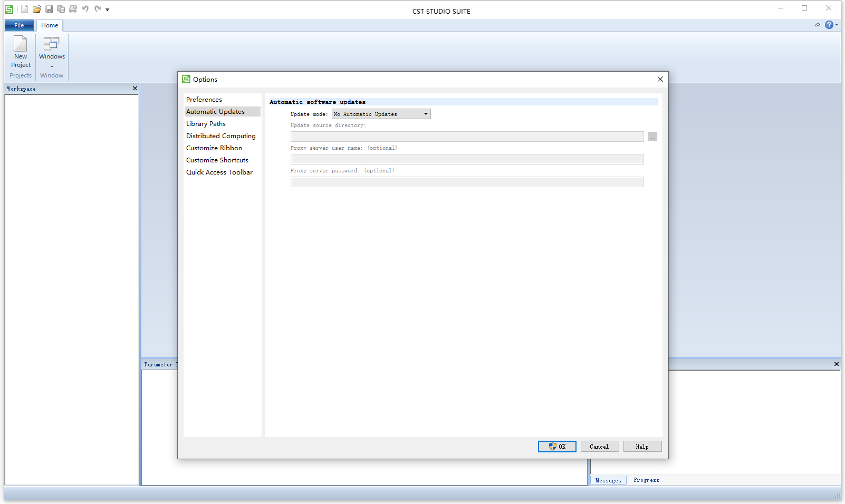Select Customize Ribbon in Options list
This screenshot has width=845, height=504.
[222, 148]
